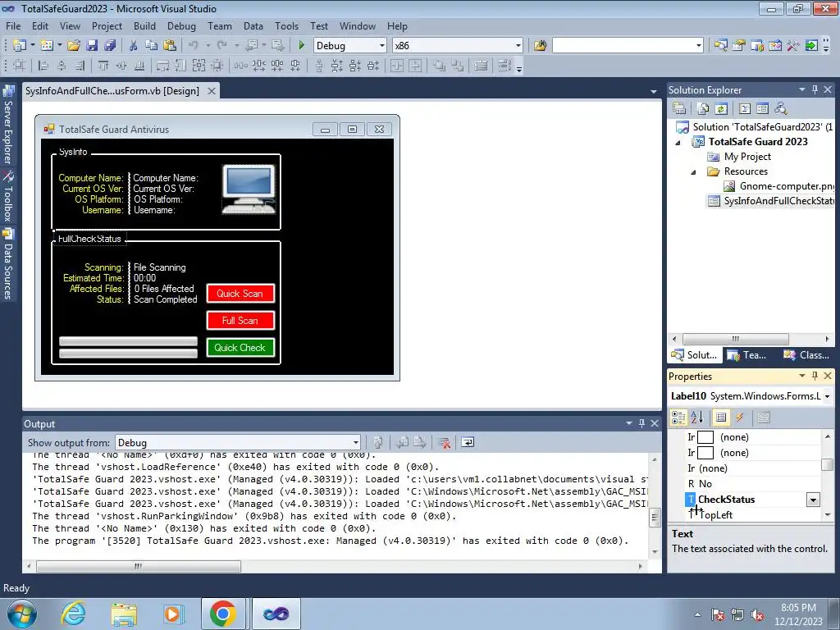Viewport: 840px width, 630px height.
Task: Open the Properties Window toolbar icon
Action: pos(739,46)
